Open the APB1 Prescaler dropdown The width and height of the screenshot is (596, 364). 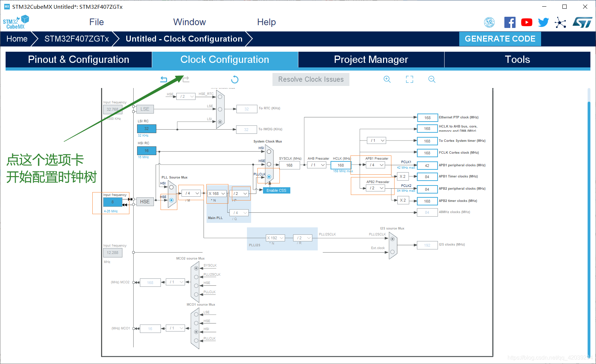(376, 165)
